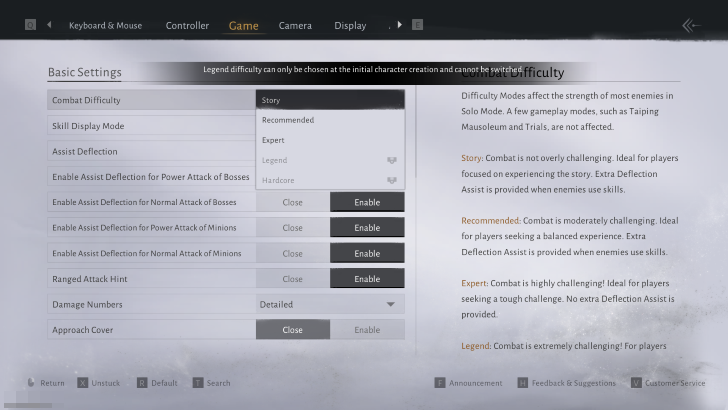Image resolution: width=728 pixels, height=410 pixels.
Task: Enable Assist Deflection for Normal Attack of Bosses
Action: click(x=367, y=202)
